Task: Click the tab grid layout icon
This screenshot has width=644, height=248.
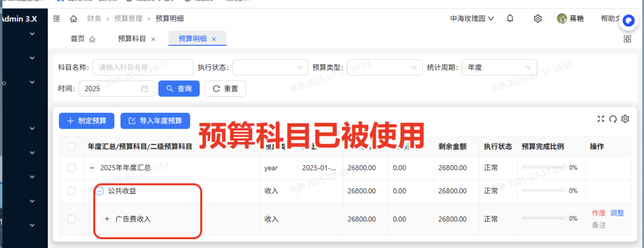Action: [x=627, y=39]
